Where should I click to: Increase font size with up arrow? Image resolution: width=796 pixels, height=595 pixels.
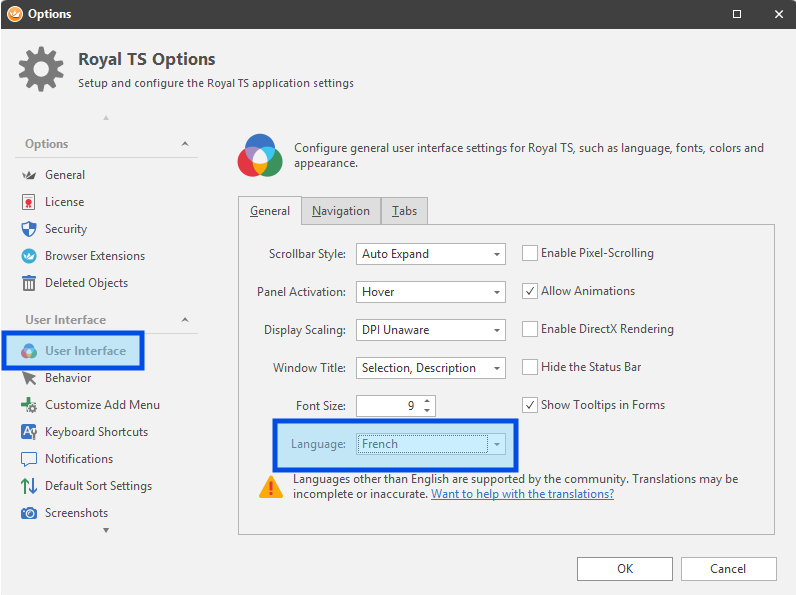(427, 401)
